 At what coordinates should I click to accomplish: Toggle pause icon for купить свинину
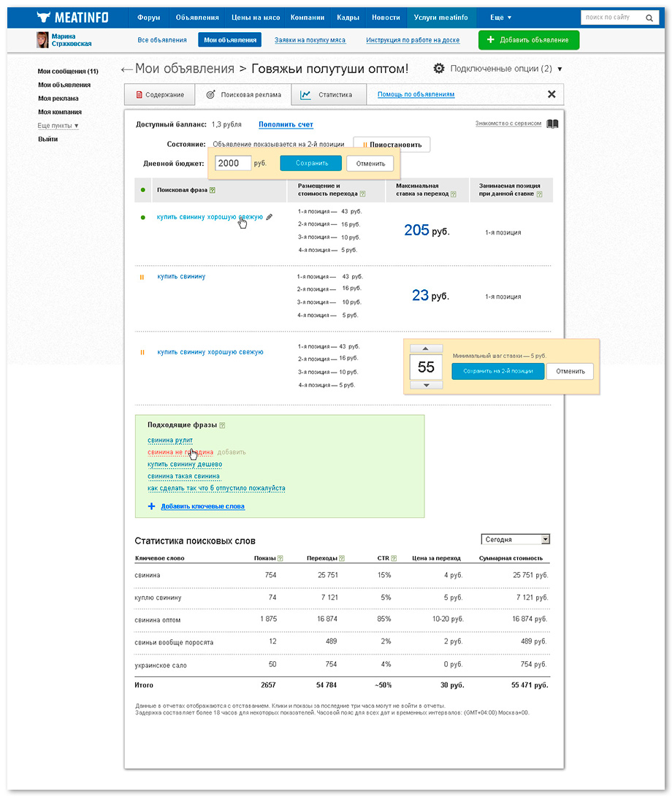pos(142,277)
